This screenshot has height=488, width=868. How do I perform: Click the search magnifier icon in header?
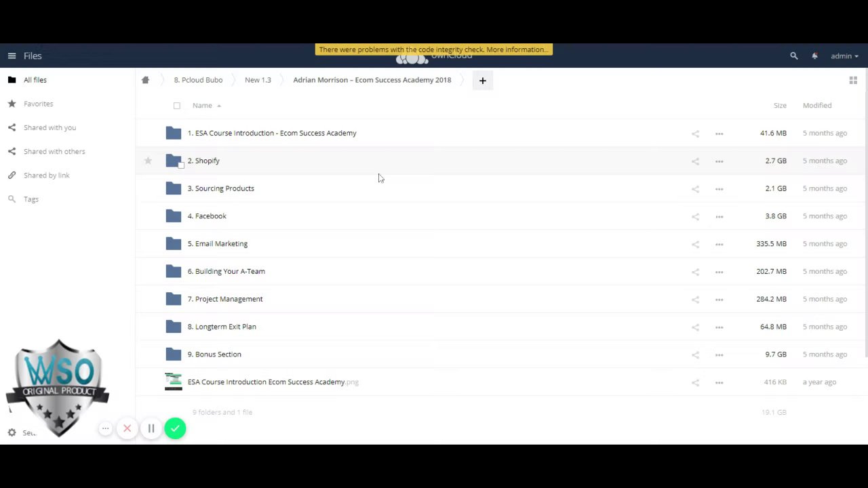click(x=794, y=56)
